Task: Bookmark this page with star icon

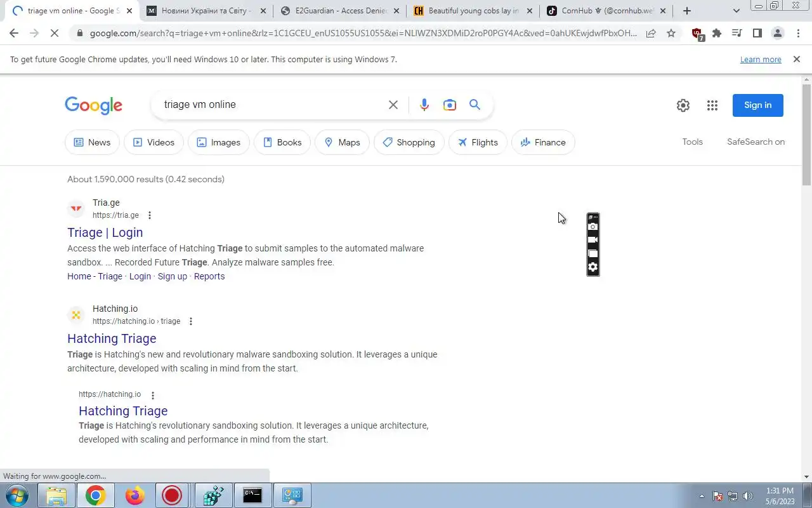Action: click(671, 34)
